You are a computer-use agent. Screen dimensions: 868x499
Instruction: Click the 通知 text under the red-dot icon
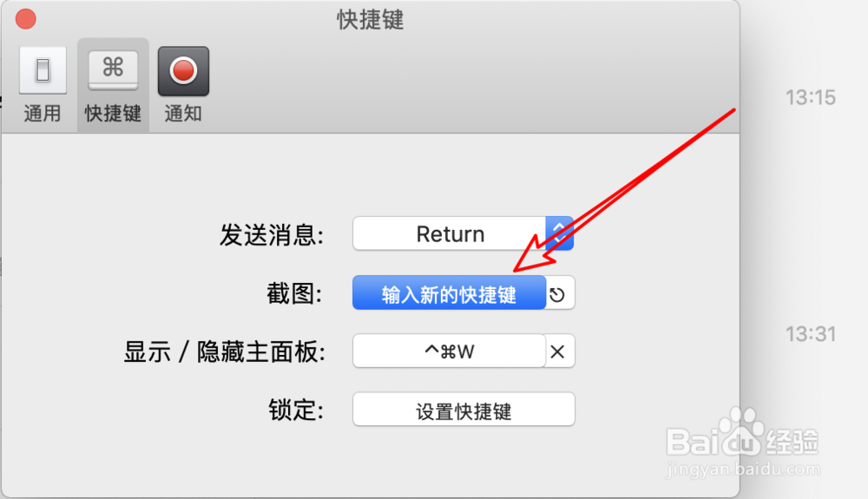(183, 114)
